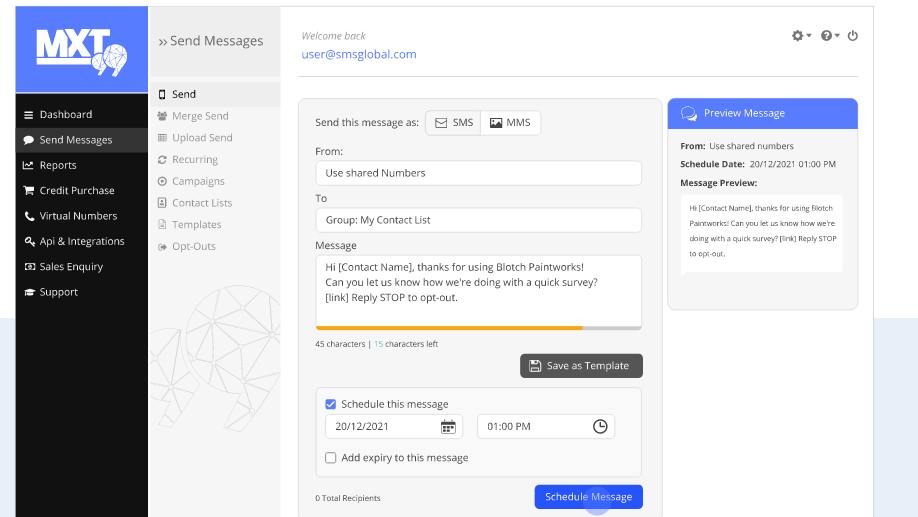Open the settings gear dropdown
This screenshot has width=918, height=517.
(801, 36)
